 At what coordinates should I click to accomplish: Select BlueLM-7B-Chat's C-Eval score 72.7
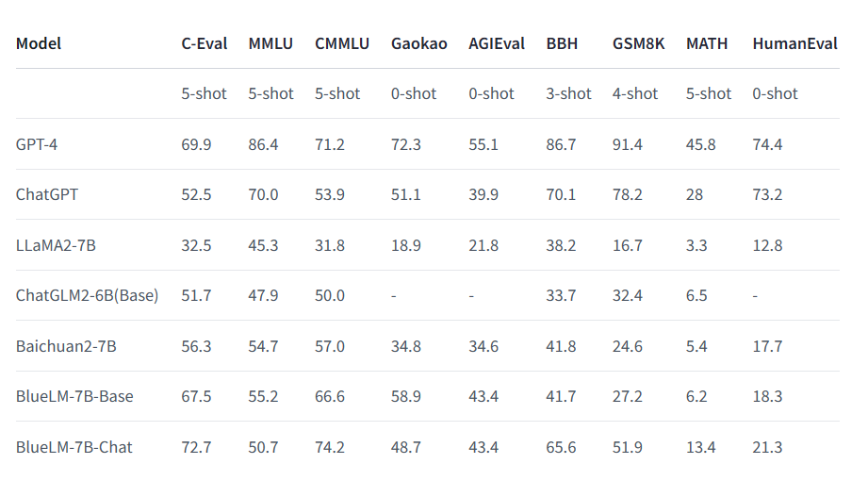point(196,447)
